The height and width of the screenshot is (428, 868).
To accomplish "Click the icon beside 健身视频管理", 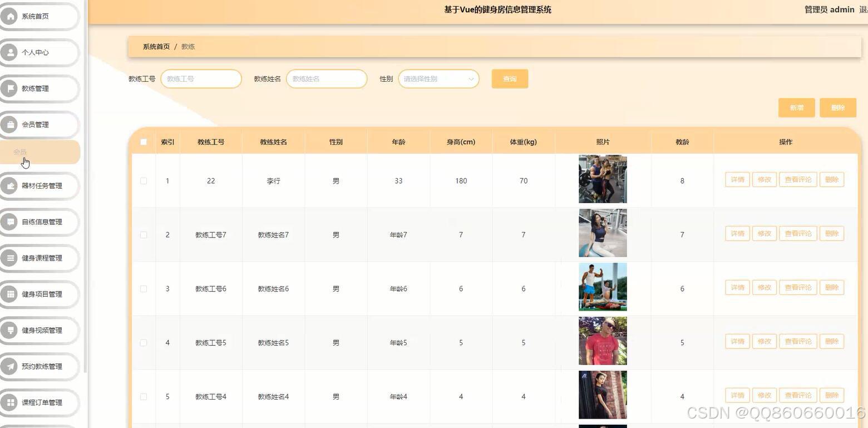I will coord(9,331).
